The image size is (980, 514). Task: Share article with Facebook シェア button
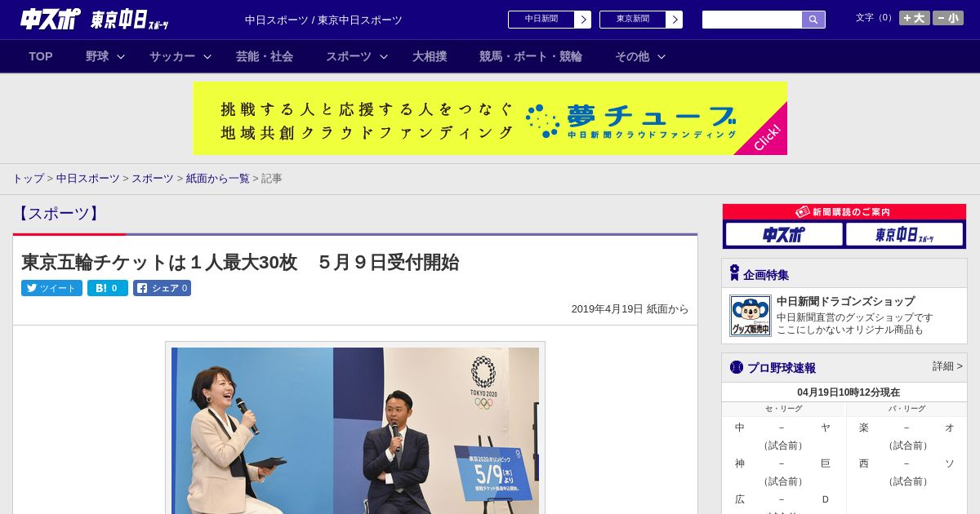pyautogui.click(x=162, y=288)
